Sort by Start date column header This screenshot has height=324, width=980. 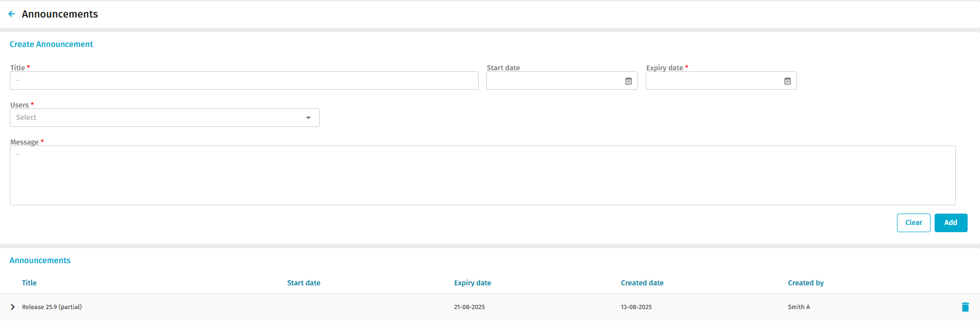[304, 283]
